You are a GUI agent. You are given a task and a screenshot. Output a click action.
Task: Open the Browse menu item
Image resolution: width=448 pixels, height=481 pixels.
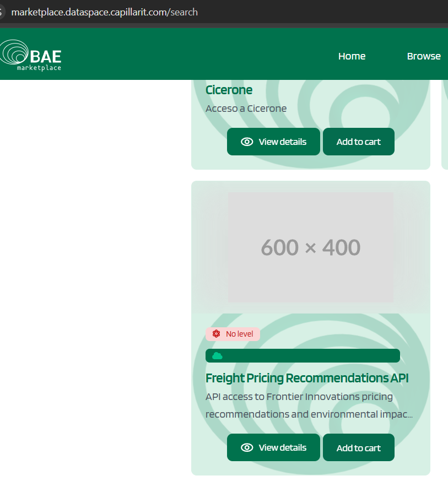click(x=424, y=56)
